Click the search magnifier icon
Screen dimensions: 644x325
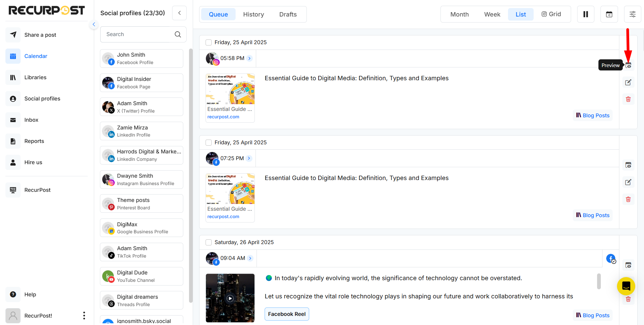click(x=178, y=34)
